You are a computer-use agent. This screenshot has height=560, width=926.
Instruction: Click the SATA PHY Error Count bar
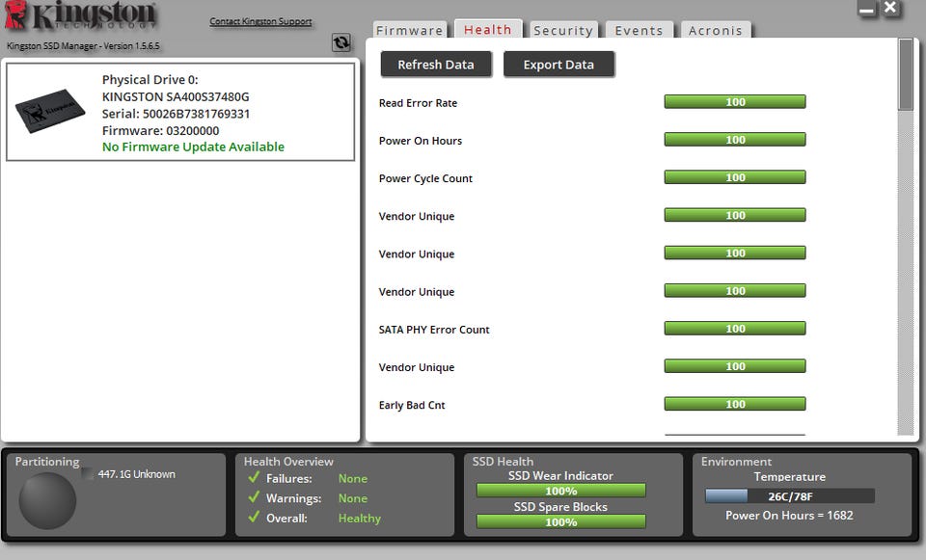click(735, 329)
